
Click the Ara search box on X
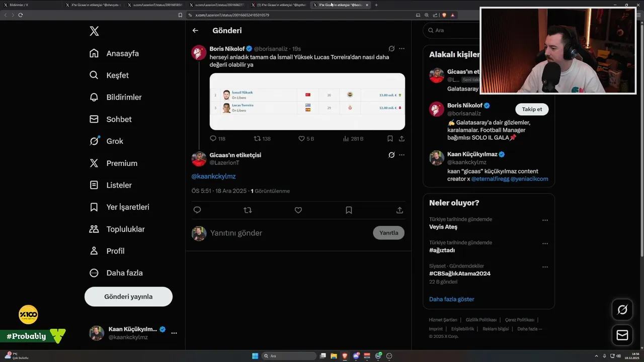tap(450, 30)
